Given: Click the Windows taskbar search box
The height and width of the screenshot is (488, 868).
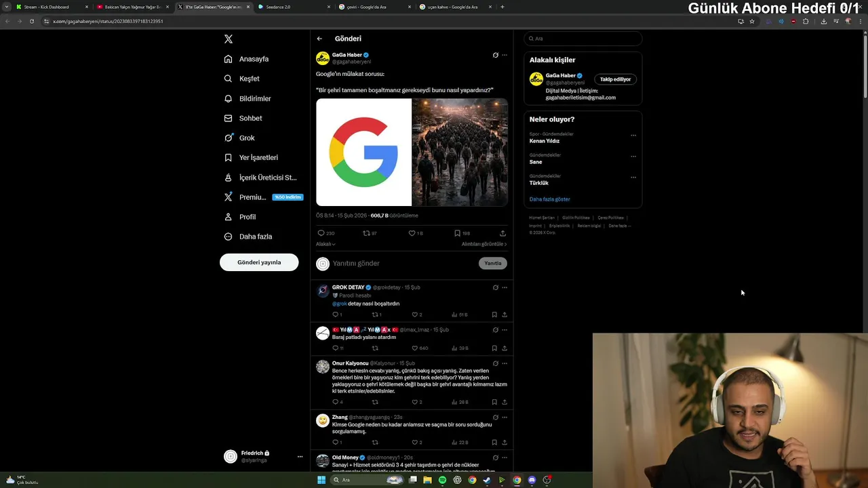Looking at the screenshot, I should click(x=368, y=480).
